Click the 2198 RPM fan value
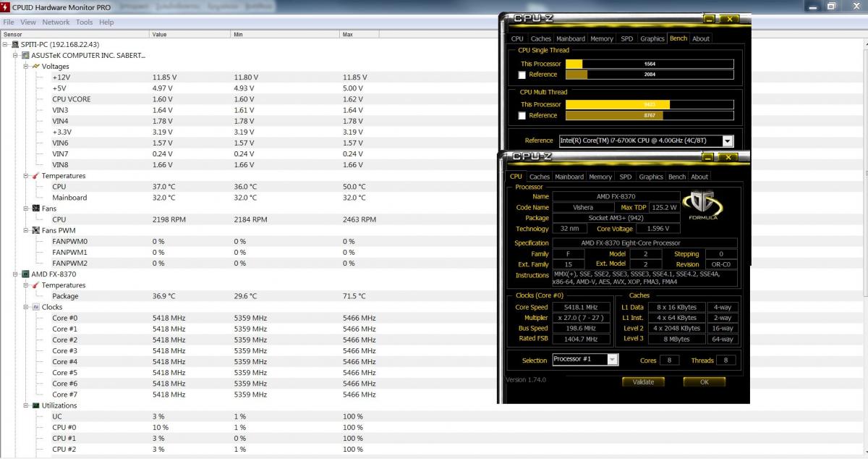868x459 pixels. [169, 219]
